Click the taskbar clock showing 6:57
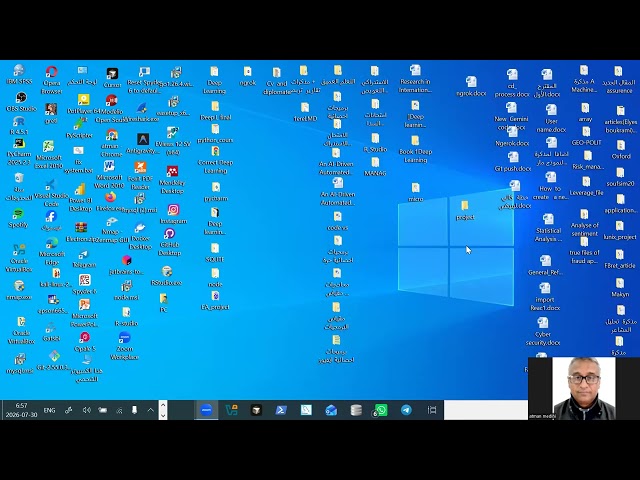 point(21,410)
